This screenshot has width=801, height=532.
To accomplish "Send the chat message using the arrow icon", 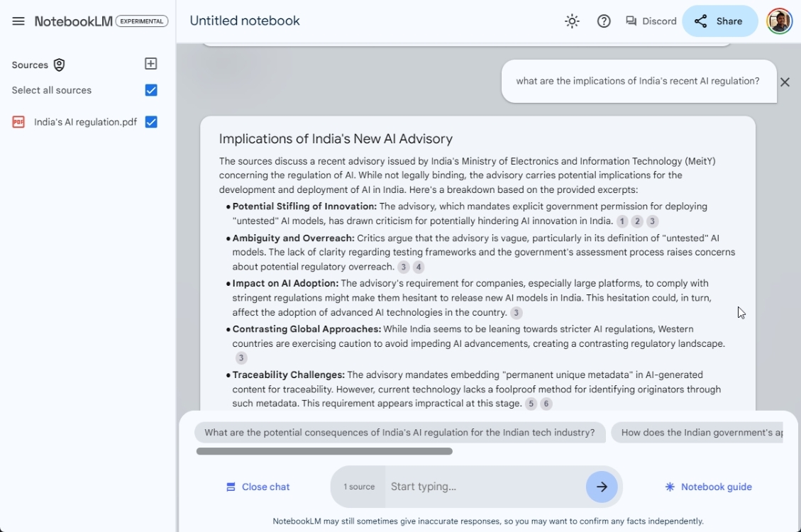I will (602, 487).
